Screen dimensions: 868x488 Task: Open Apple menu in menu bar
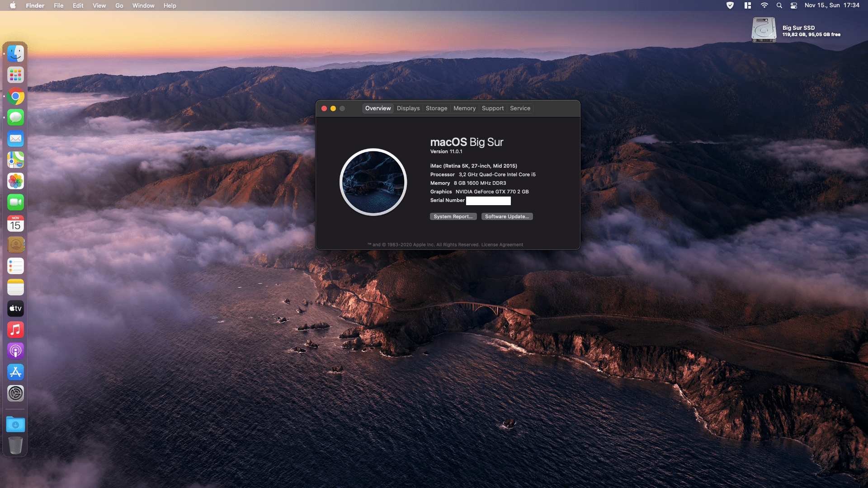pos(13,5)
